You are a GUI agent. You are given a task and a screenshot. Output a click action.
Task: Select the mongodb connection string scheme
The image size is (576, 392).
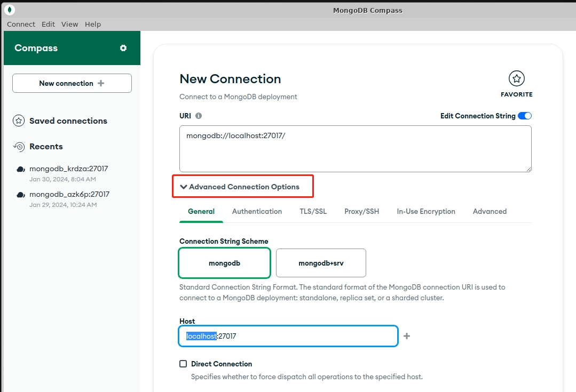click(x=224, y=263)
